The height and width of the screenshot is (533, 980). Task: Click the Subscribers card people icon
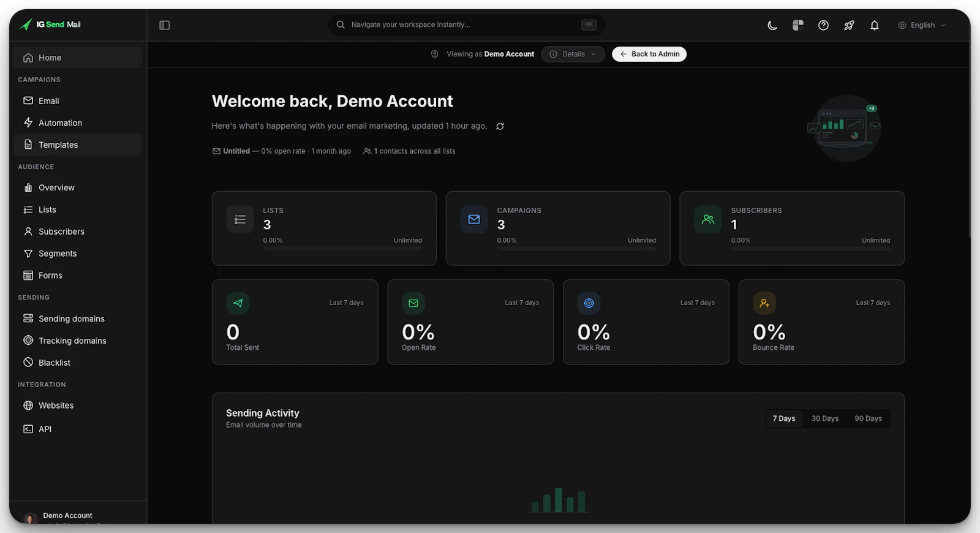click(708, 219)
